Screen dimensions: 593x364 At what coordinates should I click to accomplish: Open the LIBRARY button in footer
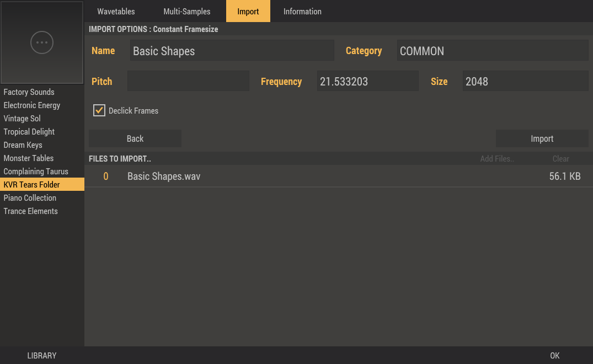click(42, 356)
